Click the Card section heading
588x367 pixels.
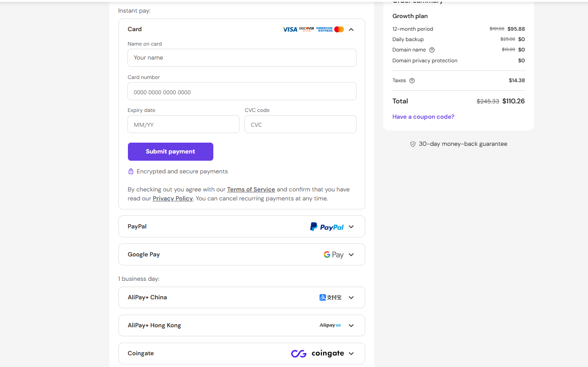(135, 29)
